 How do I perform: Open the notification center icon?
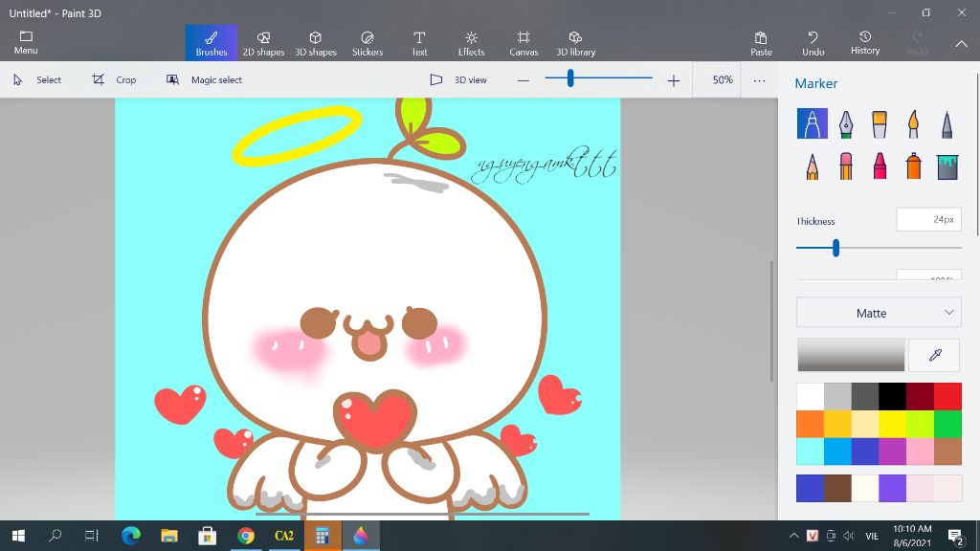tap(955, 536)
